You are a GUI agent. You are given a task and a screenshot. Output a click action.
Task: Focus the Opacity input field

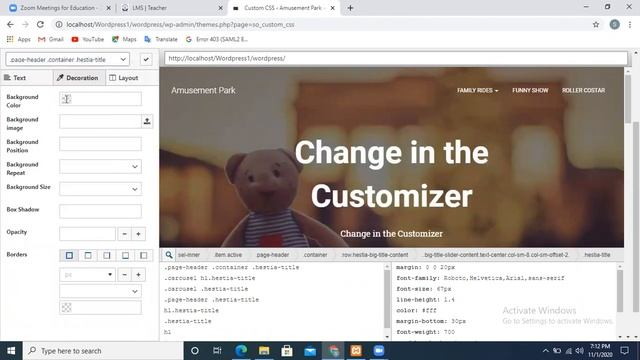[87, 234]
